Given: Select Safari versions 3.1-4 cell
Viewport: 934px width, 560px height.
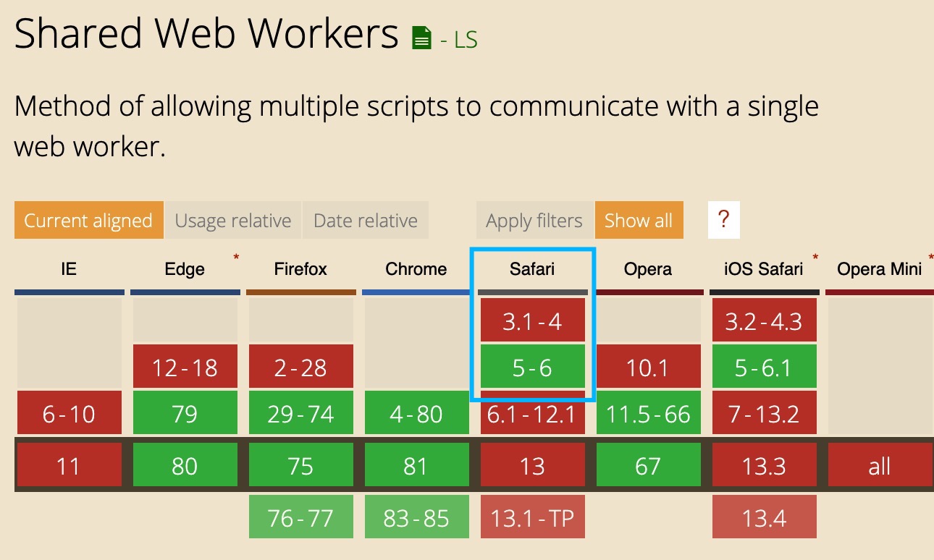Looking at the screenshot, I should coord(532,321).
